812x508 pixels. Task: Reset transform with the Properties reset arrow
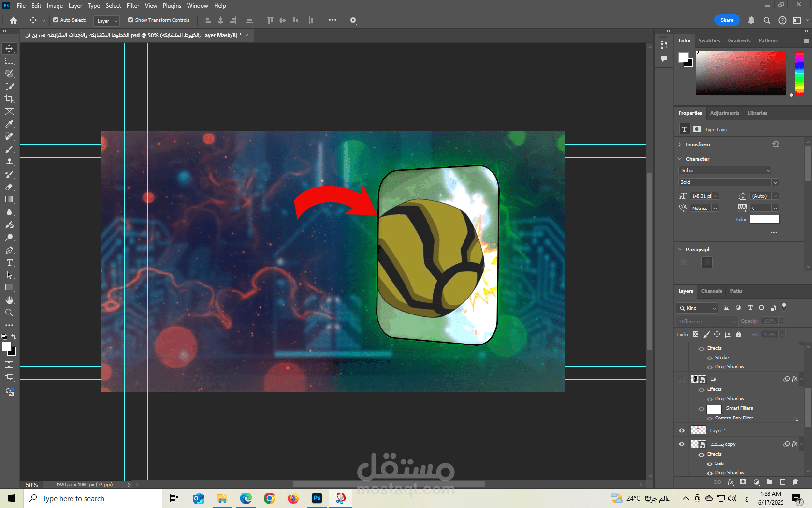pos(775,144)
